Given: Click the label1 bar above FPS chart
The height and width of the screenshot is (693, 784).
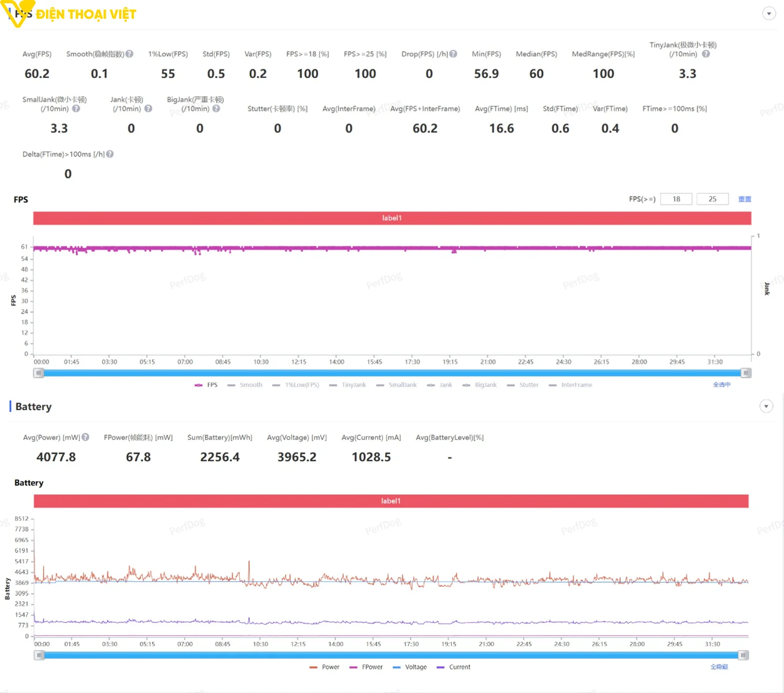Looking at the screenshot, I should (x=392, y=218).
